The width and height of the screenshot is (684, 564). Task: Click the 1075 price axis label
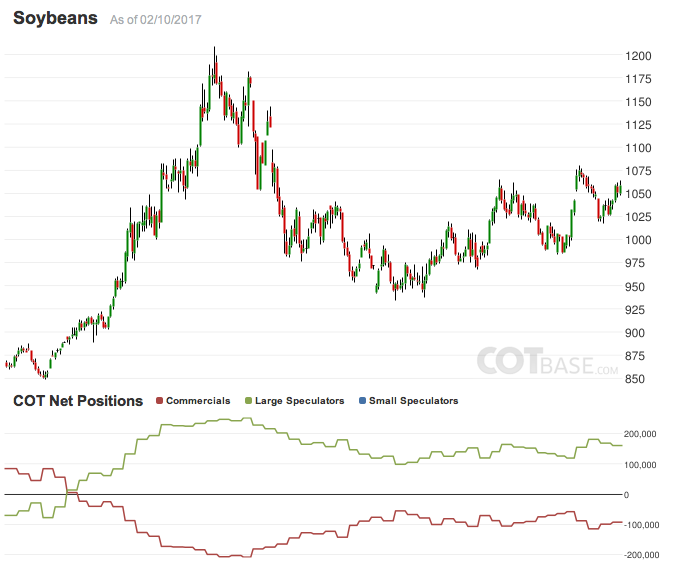click(638, 171)
